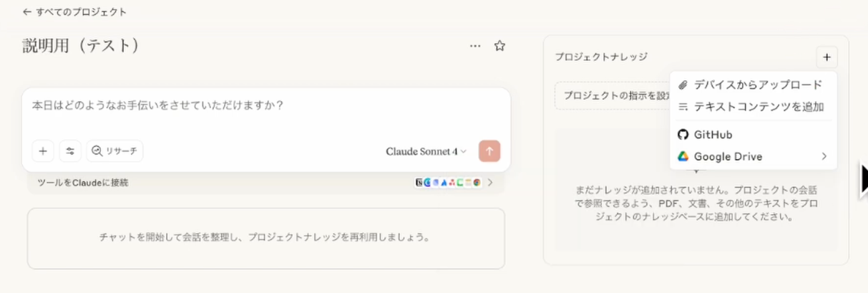The width and height of the screenshot is (868, 293).
Task: Expand the Google Drive submenu arrow
Action: click(824, 156)
